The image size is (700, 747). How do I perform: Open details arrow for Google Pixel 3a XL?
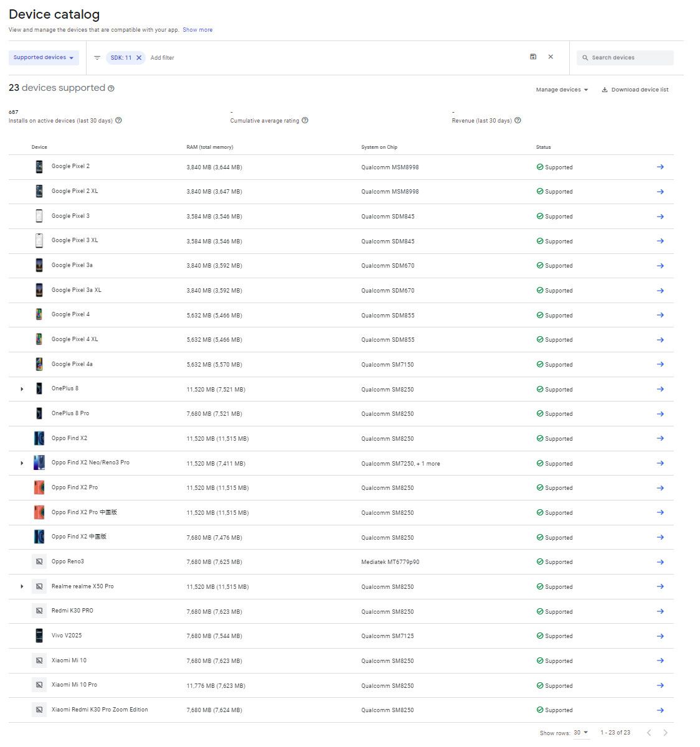660,291
